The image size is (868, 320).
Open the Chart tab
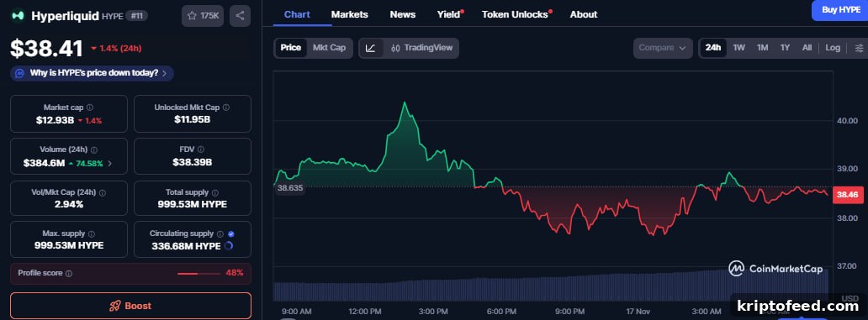pyautogui.click(x=297, y=15)
